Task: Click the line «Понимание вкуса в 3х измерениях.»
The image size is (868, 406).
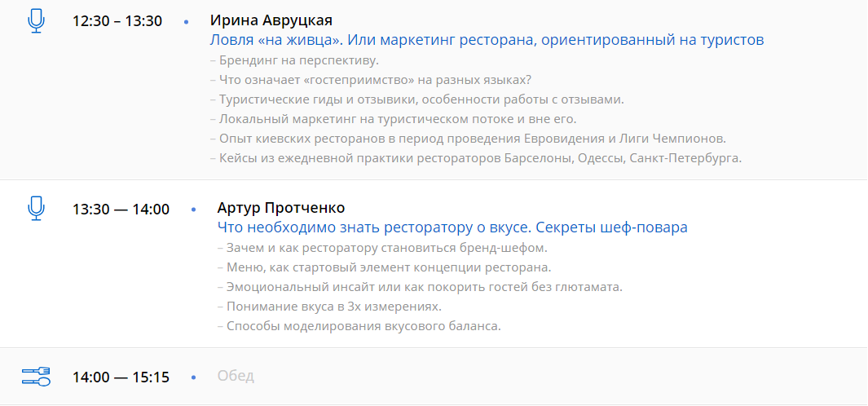Action: 329,307
